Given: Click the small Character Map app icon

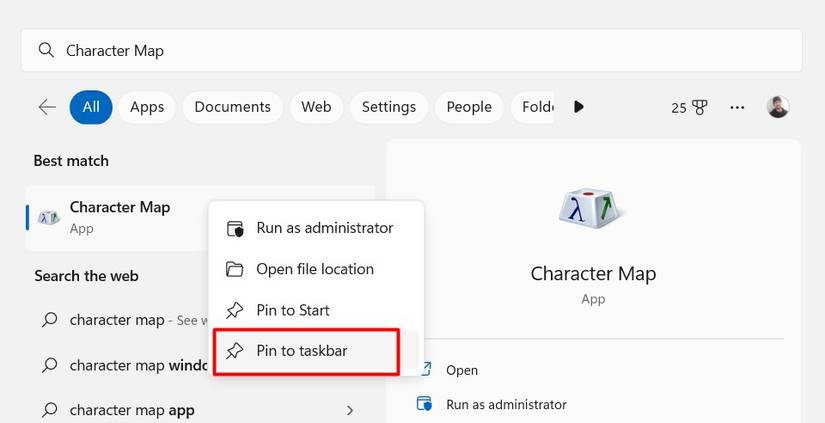Looking at the screenshot, I should click(x=48, y=217).
